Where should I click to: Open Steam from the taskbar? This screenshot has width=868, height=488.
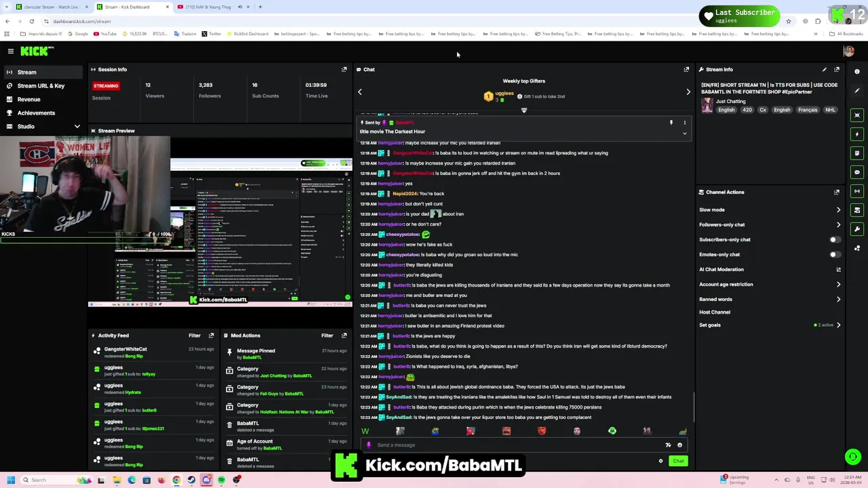[x=191, y=480]
